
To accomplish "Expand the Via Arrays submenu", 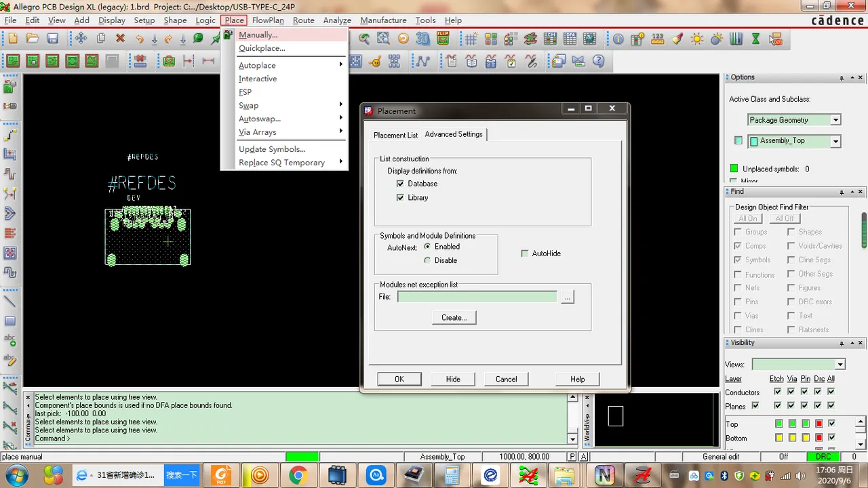I will pos(285,132).
